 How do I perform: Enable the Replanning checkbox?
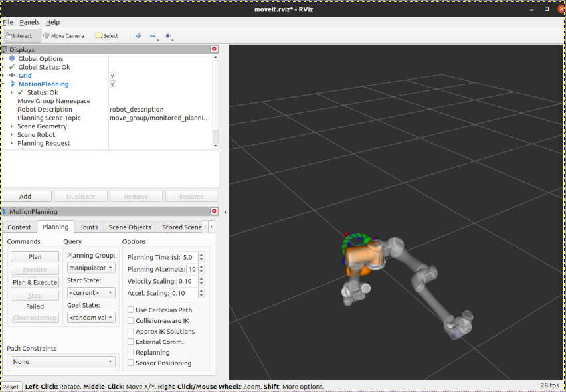point(130,352)
